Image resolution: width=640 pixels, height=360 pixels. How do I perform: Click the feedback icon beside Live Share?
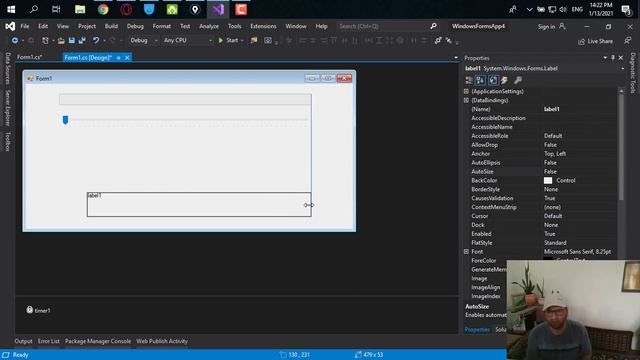(x=627, y=40)
